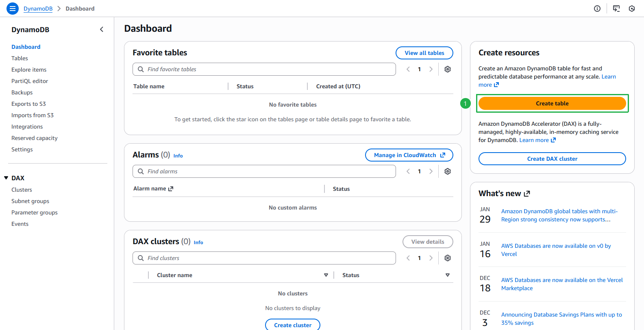Open Alarms table preferences gear icon
The height and width of the screenshot is (330, 644).
[448, 171]
